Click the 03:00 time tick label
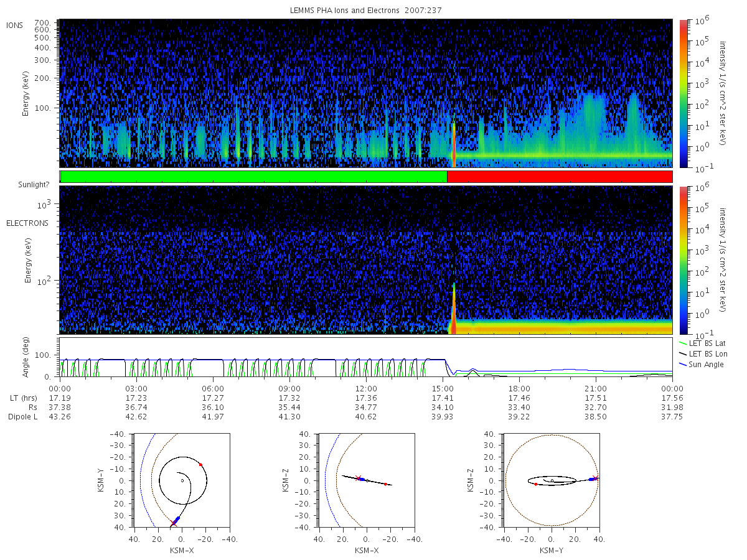747x560 pixels. [x=136, y=388]
